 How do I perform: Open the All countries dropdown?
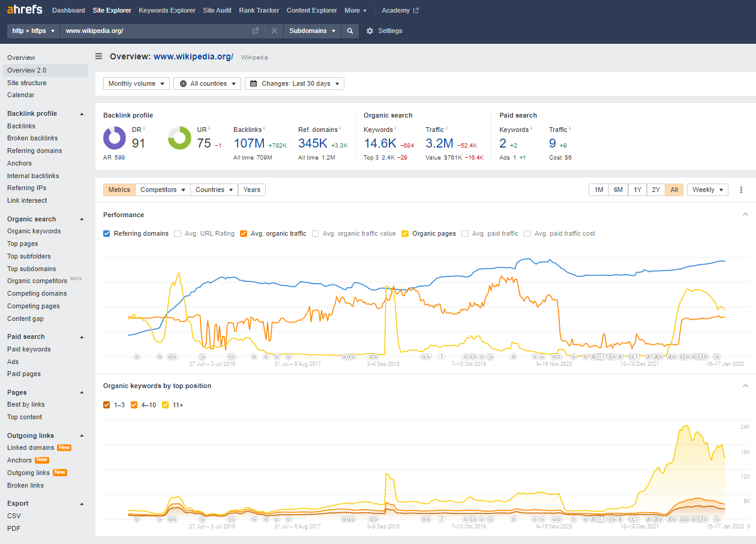coord(207,84)
